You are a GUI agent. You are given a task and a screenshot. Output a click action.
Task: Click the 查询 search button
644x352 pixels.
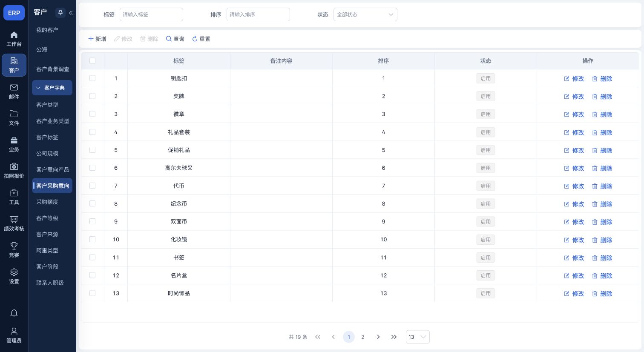(x=175, y=39)
